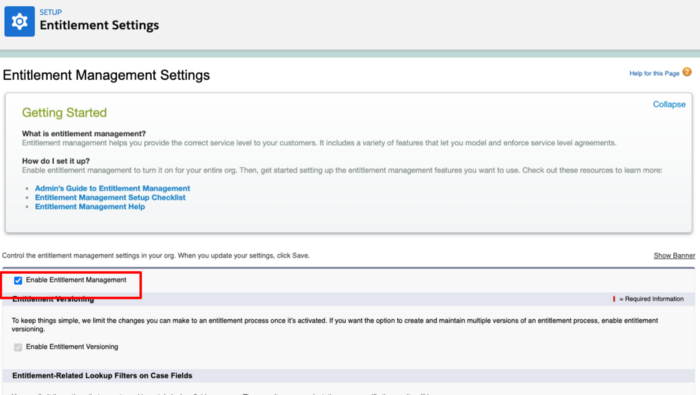Viewport: 700px width, 395px height.
Task: Open Entitlement Management Setup Checklist link
Action: click(110, 197)
